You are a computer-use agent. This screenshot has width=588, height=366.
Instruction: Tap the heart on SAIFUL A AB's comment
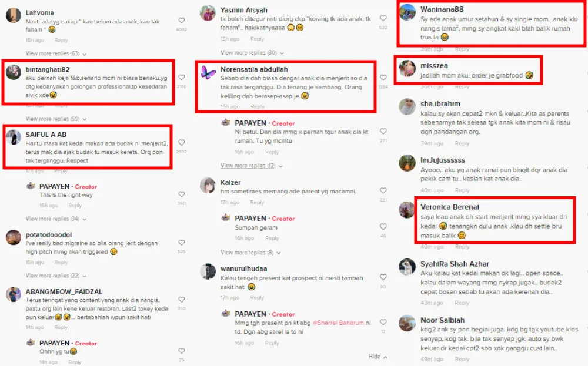click(x=182, y=143)
